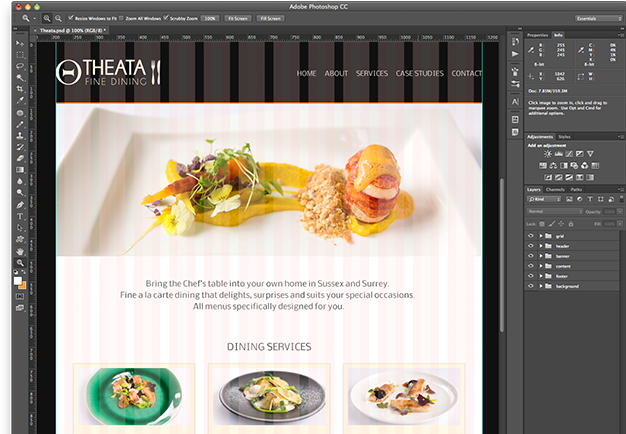Screen dimensions: 626x434
Task: Expand the background layer group
Action: (541, 286)
